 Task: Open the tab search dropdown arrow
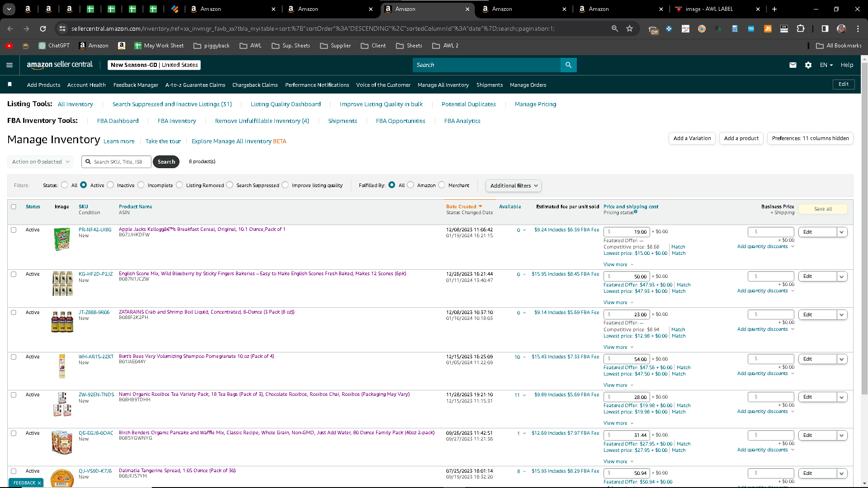coord(9,9)
